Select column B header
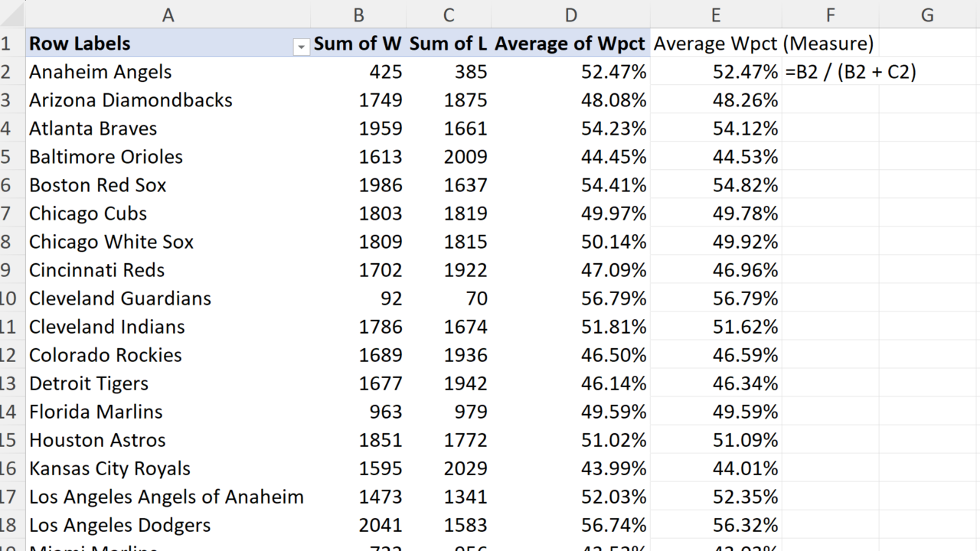Screen dimensions: 980x551 click(x=358, y=15)
